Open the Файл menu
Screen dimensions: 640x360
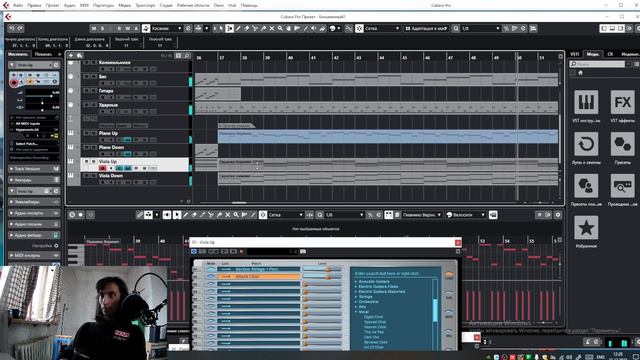[18, 5]
